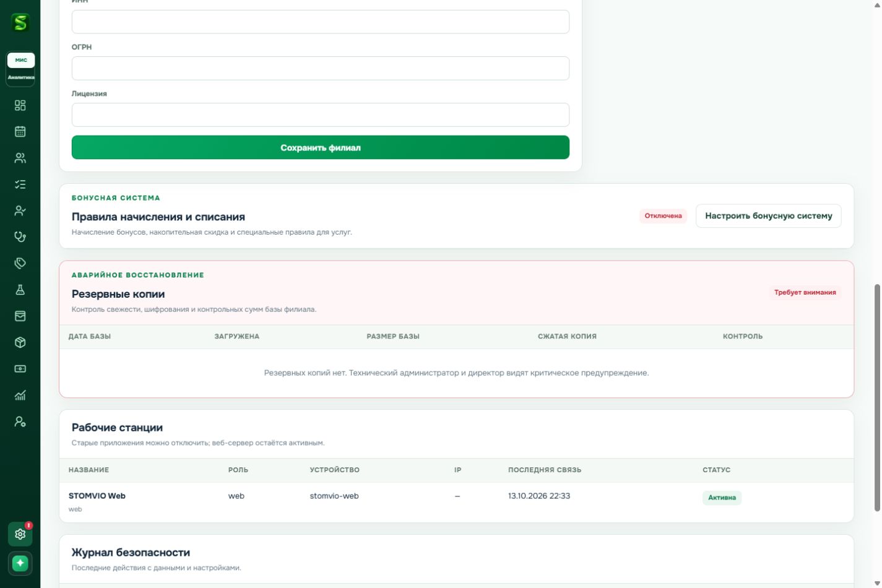Click the green sparkle assistant icon
Image resolution: width=882 pixels, height=588 pixels.
click(20, 563)
